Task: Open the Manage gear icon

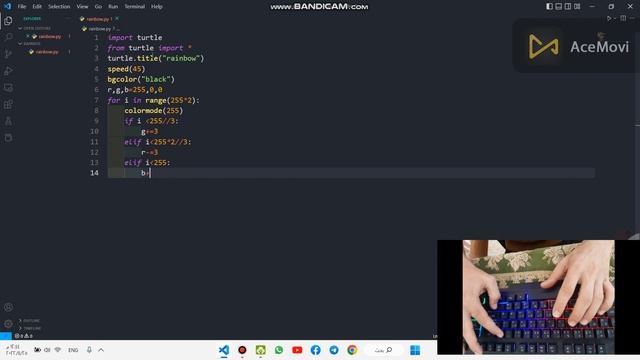Action: (x=8, y=324)
